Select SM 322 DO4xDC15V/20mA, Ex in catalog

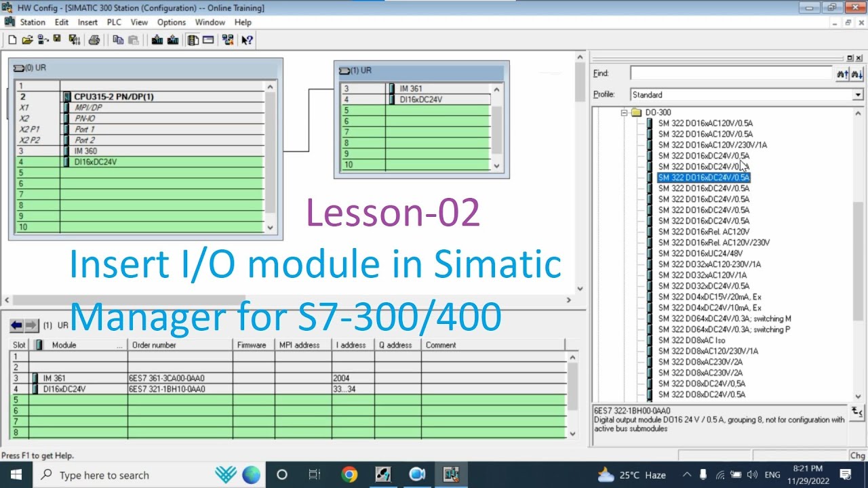[709, 297]
